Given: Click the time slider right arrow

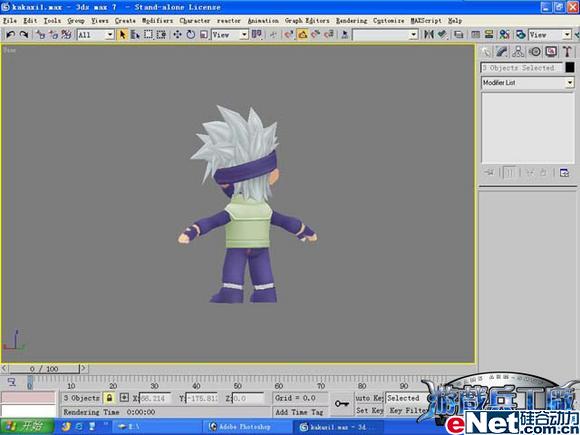Looking at the screenshot, I should [x=84, y=368].
